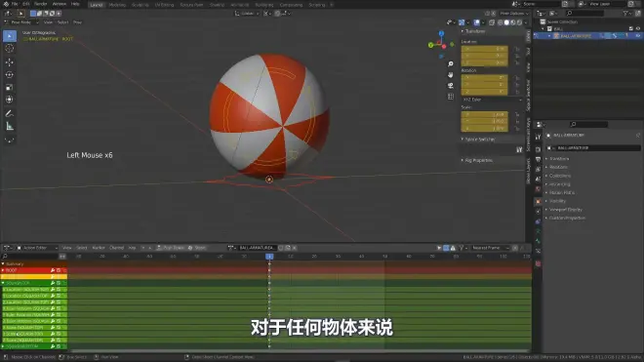The height and width of the screenshot is (362, 644).
Task: Choose the Rotate tool
Action: point(10,75)
